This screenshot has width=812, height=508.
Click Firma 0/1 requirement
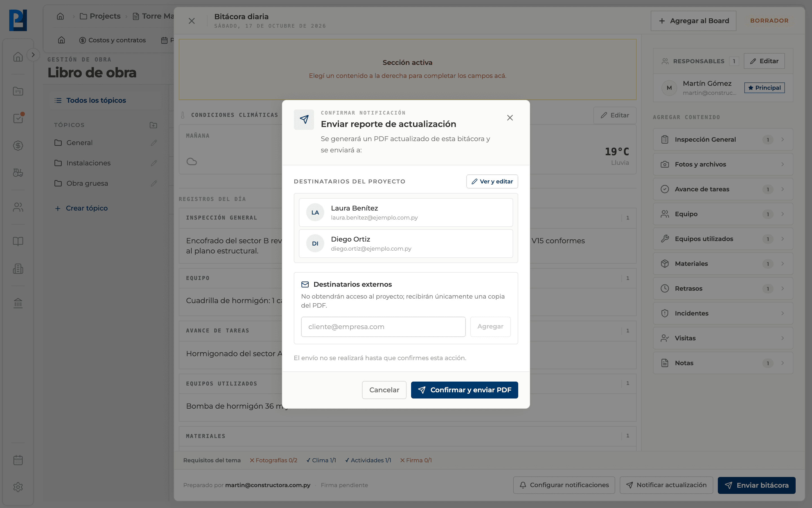416,460
